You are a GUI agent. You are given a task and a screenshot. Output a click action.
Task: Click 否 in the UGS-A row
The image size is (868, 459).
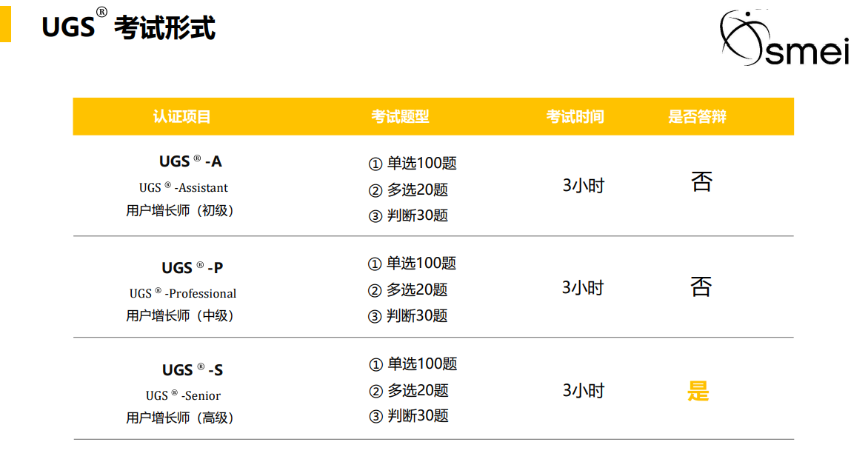point(701,181)
